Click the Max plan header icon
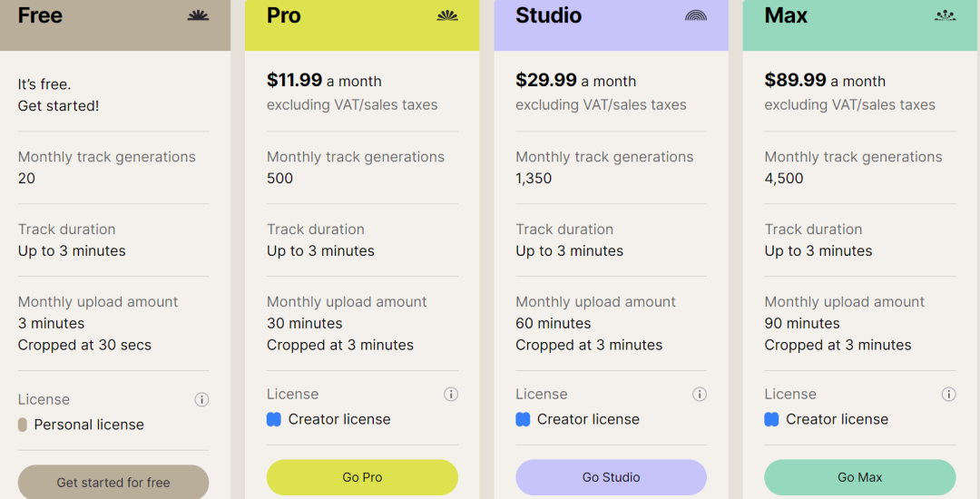Viewport: 980px width, 499px height. [x=945, y=15]
